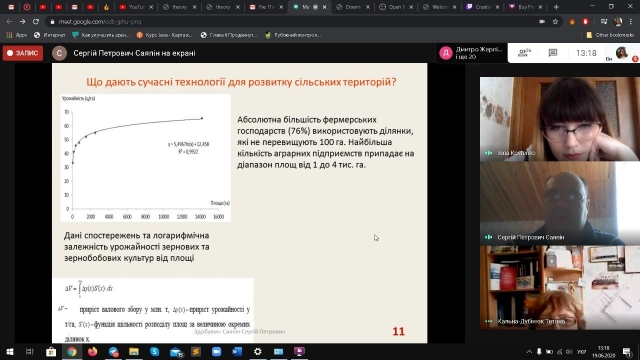Click Дмитро Жерлі participant avatar
The image size is (640, 360).
pos(446,53)
